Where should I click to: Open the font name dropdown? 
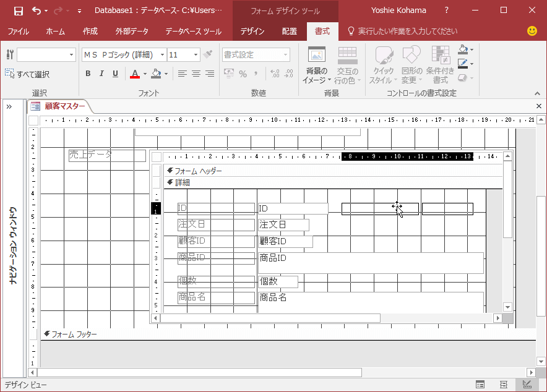pyautogui.click(x=162, y=55)
